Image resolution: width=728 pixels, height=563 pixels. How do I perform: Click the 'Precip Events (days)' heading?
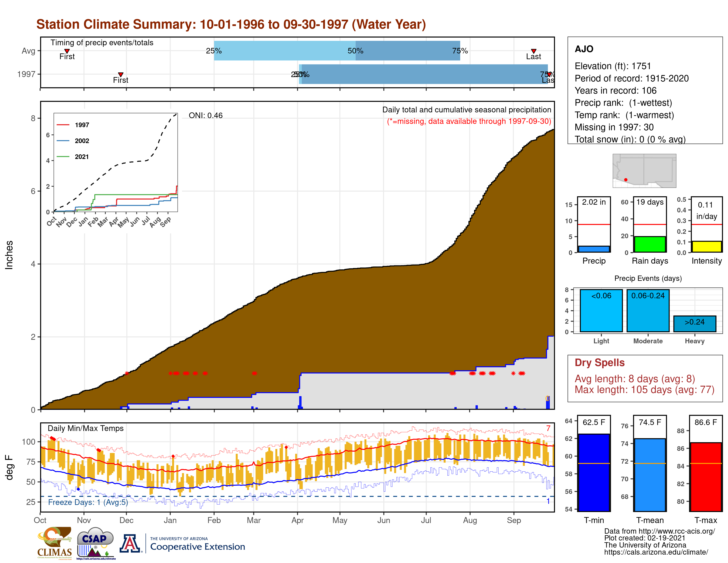648,278
